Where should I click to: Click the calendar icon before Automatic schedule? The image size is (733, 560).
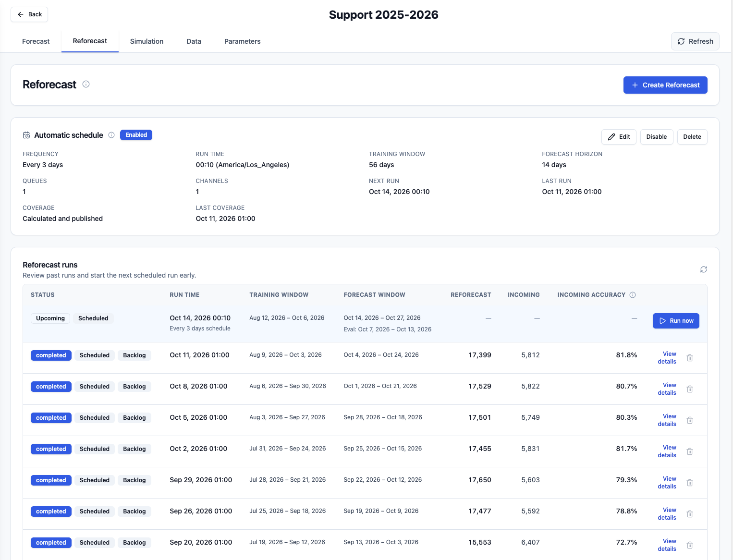(x=26, y=135)
